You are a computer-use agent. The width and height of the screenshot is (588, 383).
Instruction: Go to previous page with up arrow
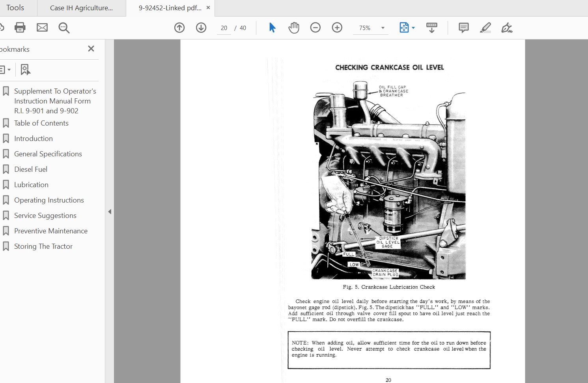(179, 28)
